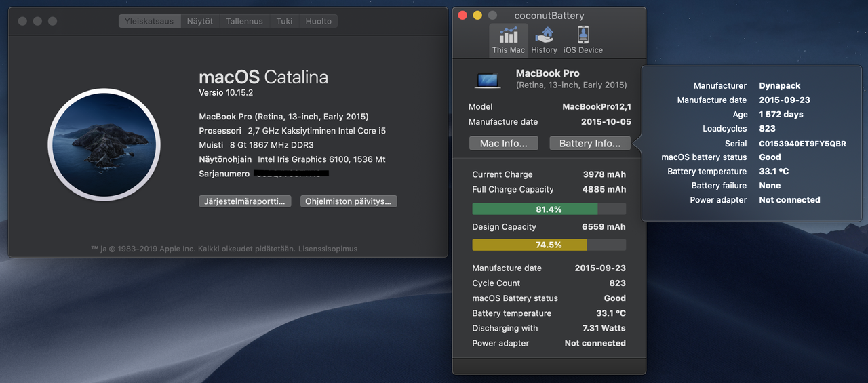Open the Tallennus tab
This screenshot has width=868, height=383.
[244, 22]
